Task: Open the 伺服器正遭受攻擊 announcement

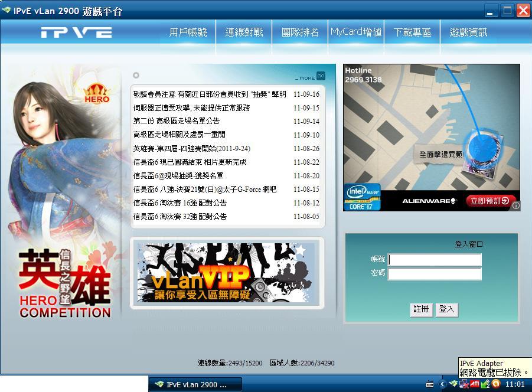Action: click(192, 108)
